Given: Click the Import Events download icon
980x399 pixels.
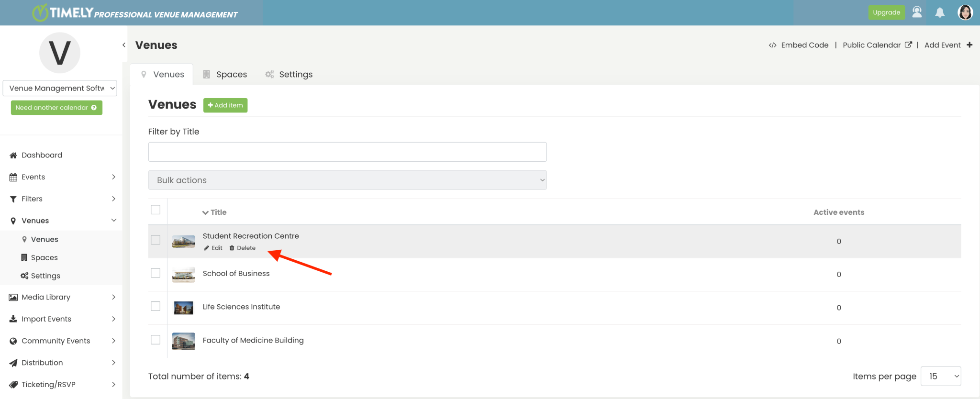Looking at the screenshot, I should 13,319.
